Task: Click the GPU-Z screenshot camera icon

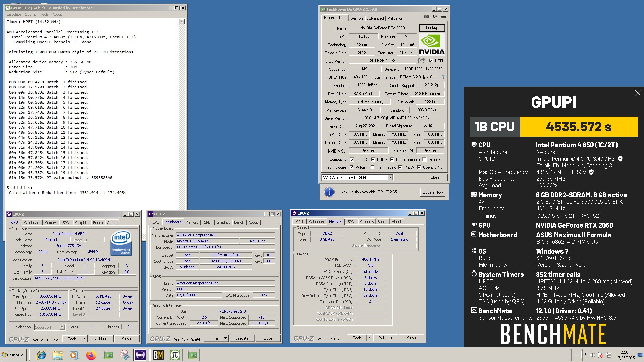Action: click(x=426, y=16)
